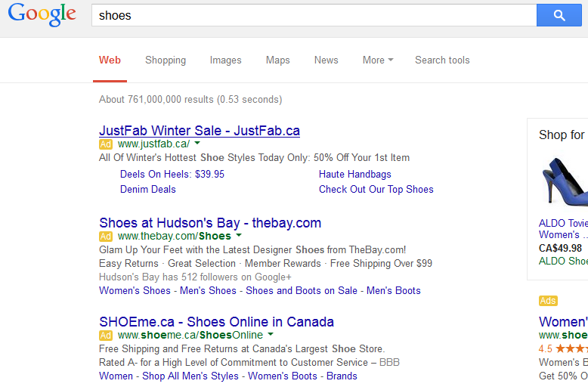Image resolution: width=588 pixels, height=390 pixels.
Task: Expand the dropdown arrow beside www.justfab.ca
Action: 197,144
